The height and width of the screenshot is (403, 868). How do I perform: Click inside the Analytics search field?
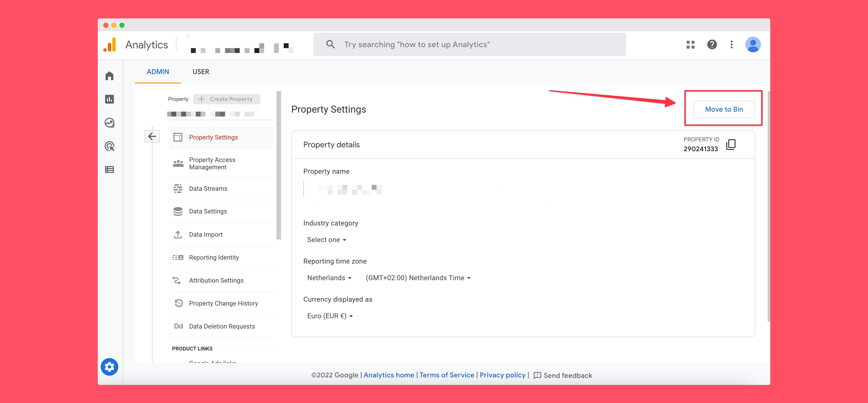469,44
